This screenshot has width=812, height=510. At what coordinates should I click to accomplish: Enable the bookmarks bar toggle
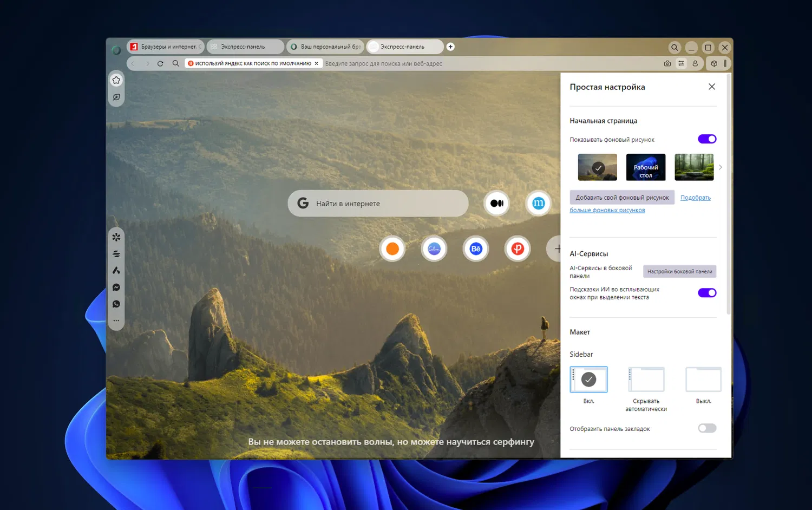click(x=707, y=428)
